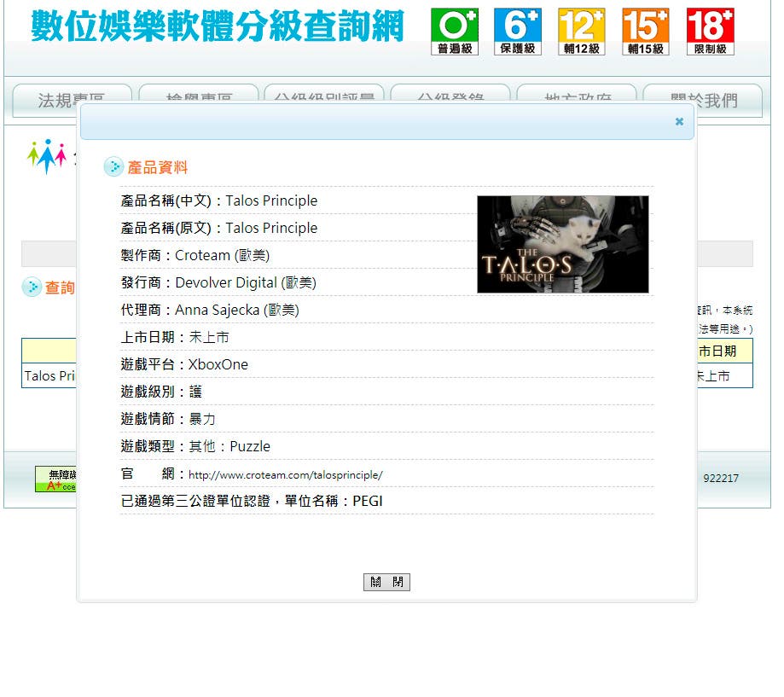The height and width of the screenshot is (697, 784).
Task: Open the 關於我們 menu tab
Action: (702, 101)
